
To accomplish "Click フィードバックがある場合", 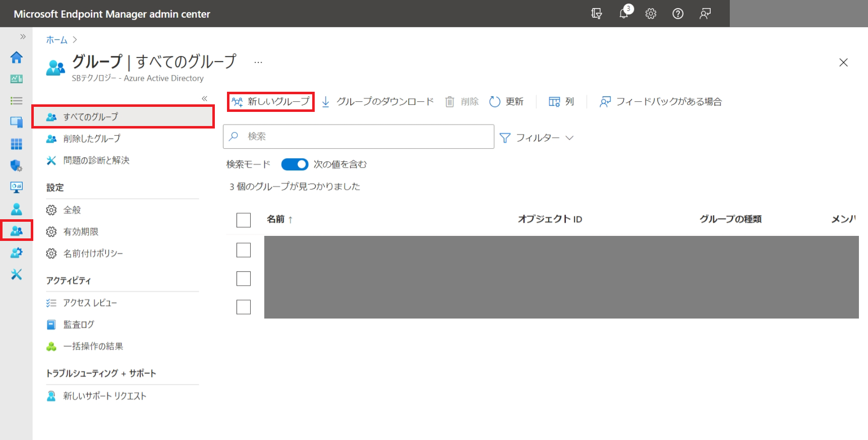I will coord(661,102).
